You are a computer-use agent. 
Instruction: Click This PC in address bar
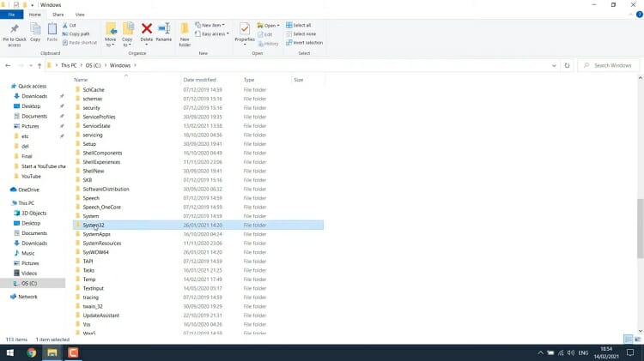(69, 65)
